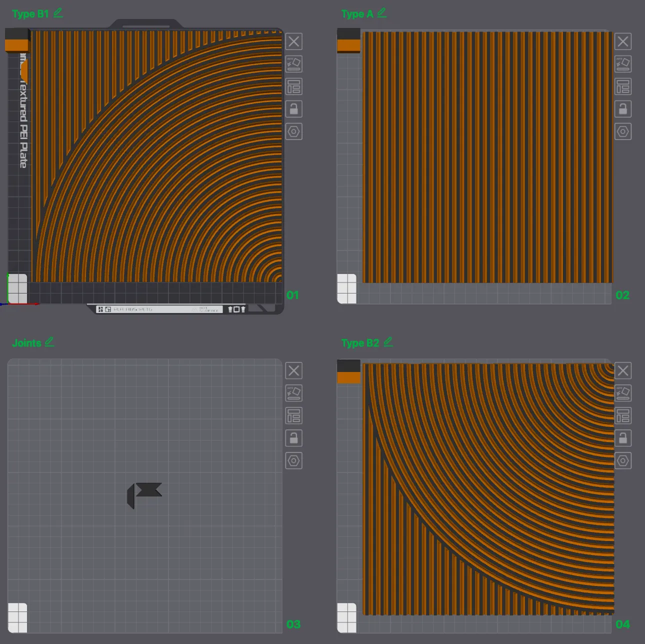Click the Type B2 plate title
Image resolution: width=645 pixels, height=644 pixels.
[x=360, y=343]
